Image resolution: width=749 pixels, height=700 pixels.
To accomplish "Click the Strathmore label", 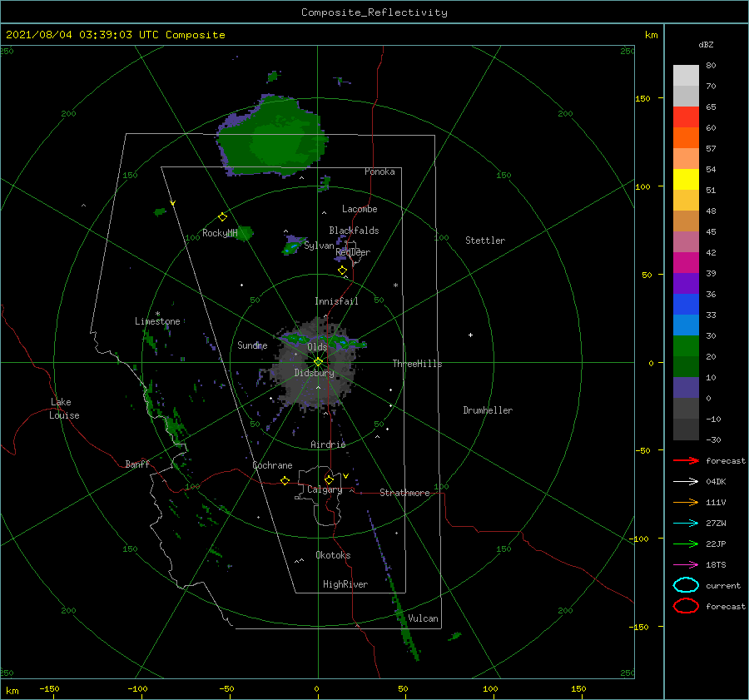I will tap(404, 493).
